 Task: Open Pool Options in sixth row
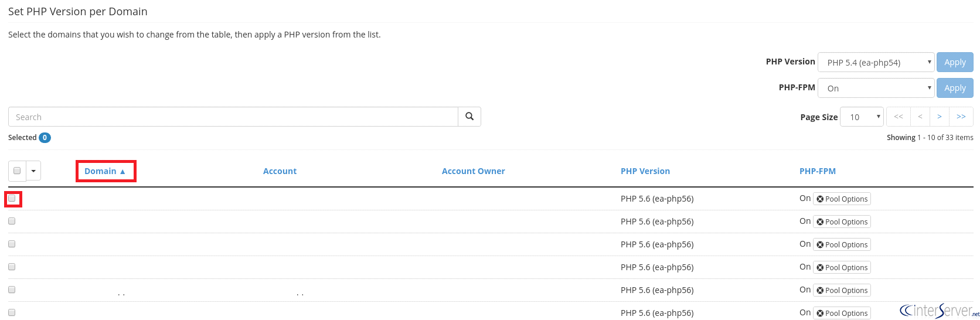(x=842, y=313)
